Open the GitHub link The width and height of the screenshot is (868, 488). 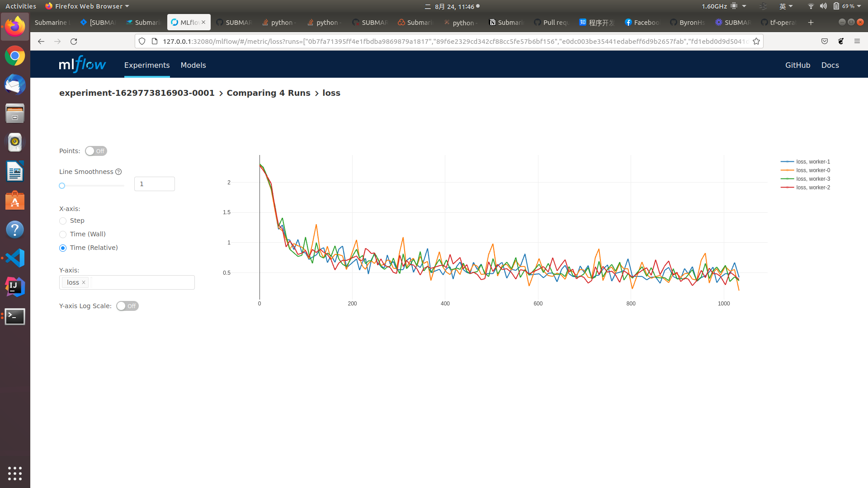coord(797,65)
